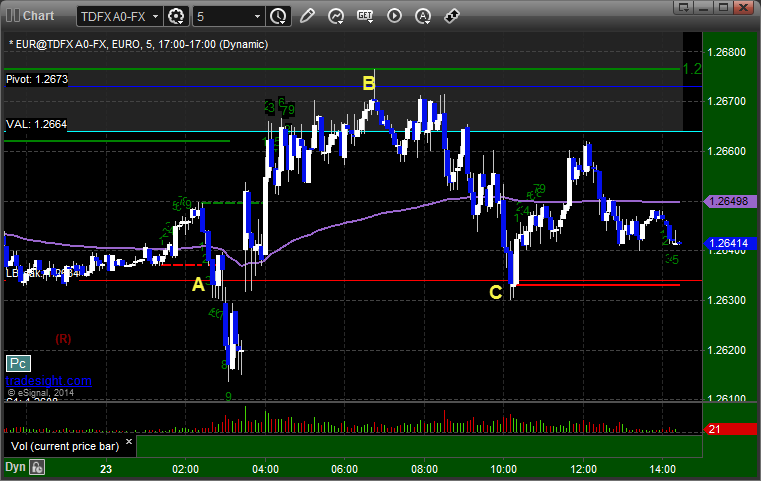Open the GET studies menu
This screenshot has height=481, width=761.
365,16
